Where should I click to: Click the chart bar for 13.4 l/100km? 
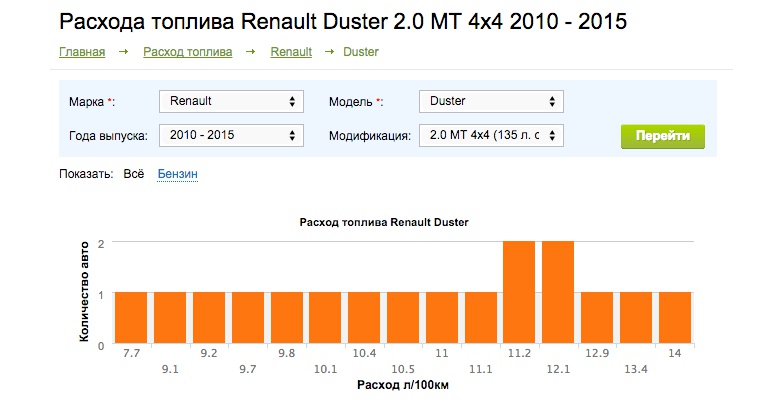[x=636, y=318]
